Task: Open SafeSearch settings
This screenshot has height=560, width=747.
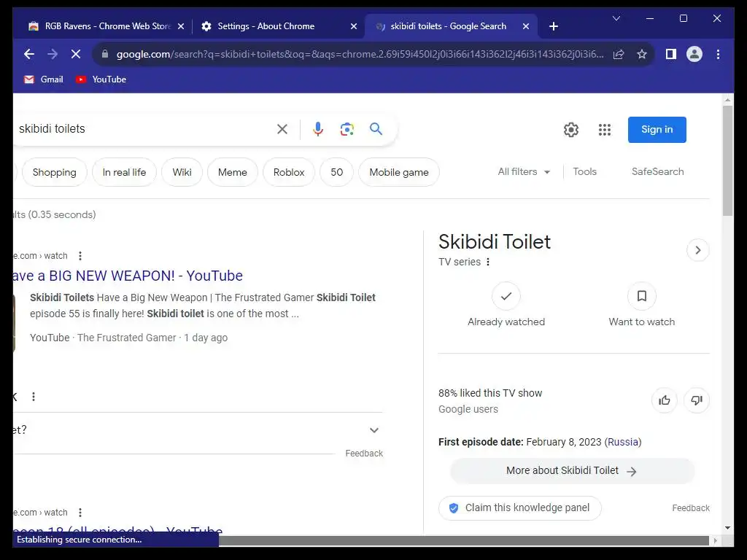Action: point(657,171)
